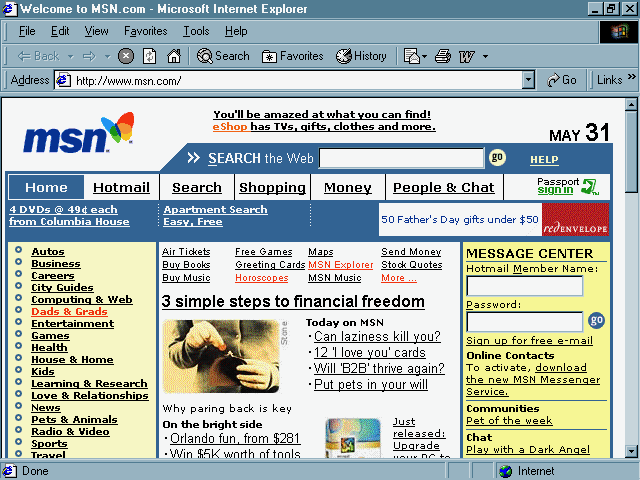
Task: Click the IE icon in title bar
Action: pos(9,9)
